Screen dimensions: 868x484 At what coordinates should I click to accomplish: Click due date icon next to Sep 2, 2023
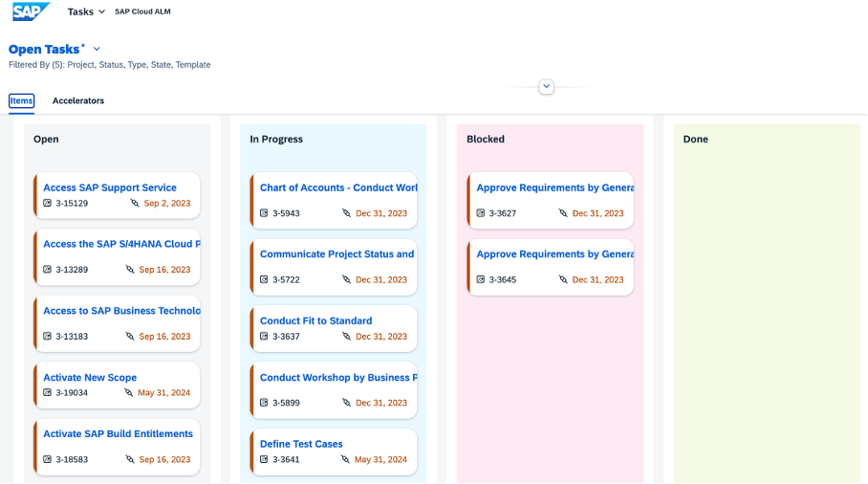(135, 203)
